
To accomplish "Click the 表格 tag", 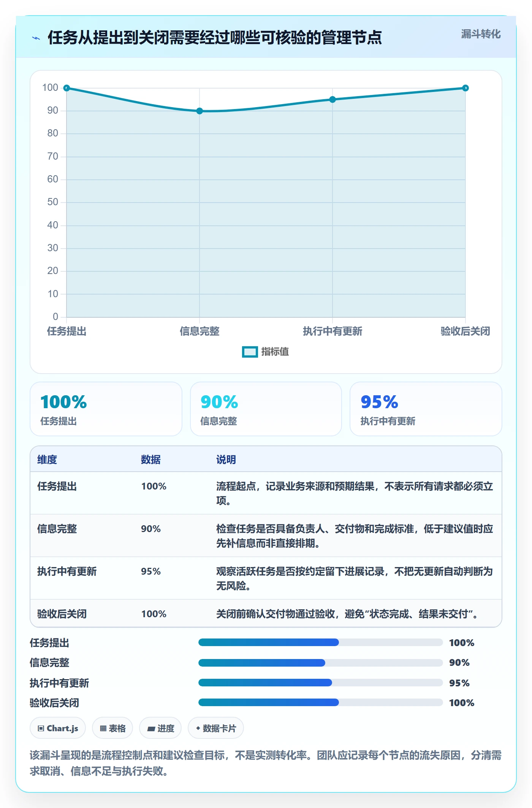I will point(112,728).
